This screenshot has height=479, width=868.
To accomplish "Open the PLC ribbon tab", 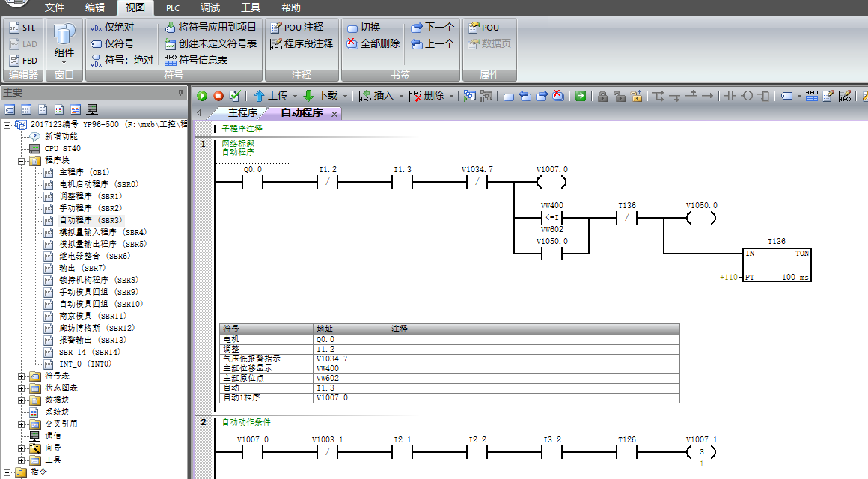I will 173,8.
